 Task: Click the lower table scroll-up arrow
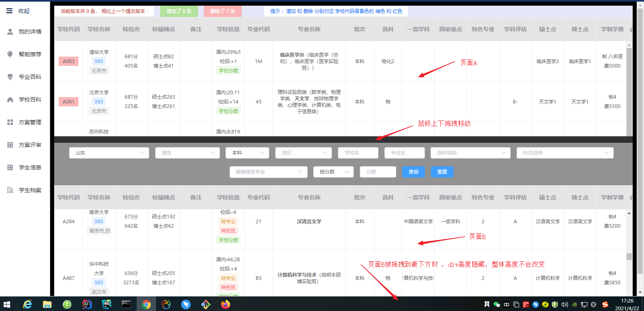tap(629, 213)
